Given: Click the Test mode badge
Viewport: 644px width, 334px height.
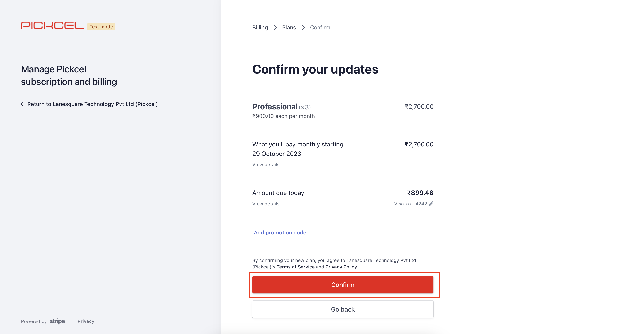Looking at the screenshot, I should 101,27.
